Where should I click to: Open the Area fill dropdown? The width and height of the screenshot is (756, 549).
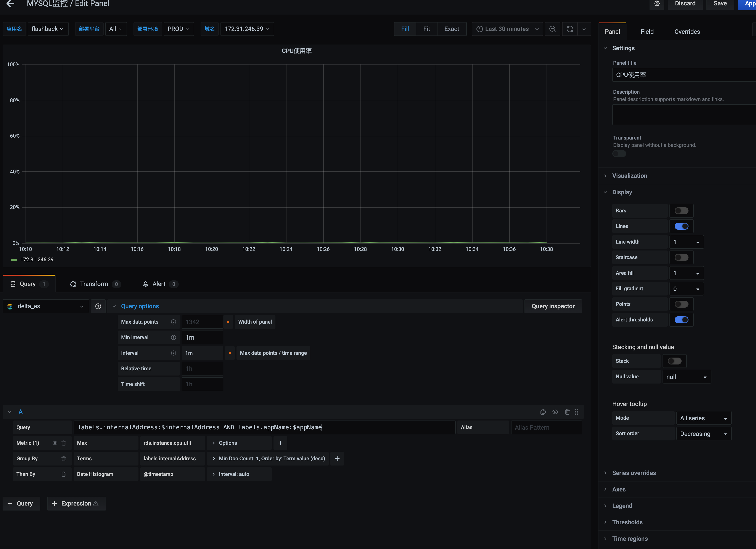pyautogui.click(x=686, y=273)
